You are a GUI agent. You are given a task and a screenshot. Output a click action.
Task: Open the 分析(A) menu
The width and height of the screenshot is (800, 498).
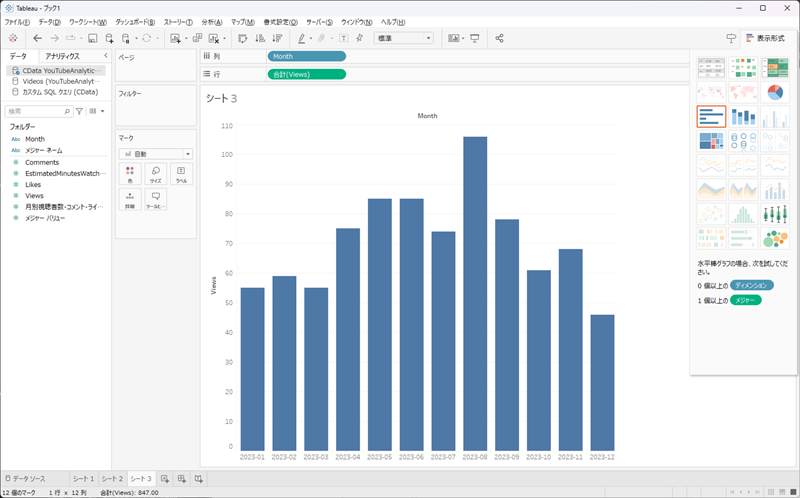click(x=212, y=22)
